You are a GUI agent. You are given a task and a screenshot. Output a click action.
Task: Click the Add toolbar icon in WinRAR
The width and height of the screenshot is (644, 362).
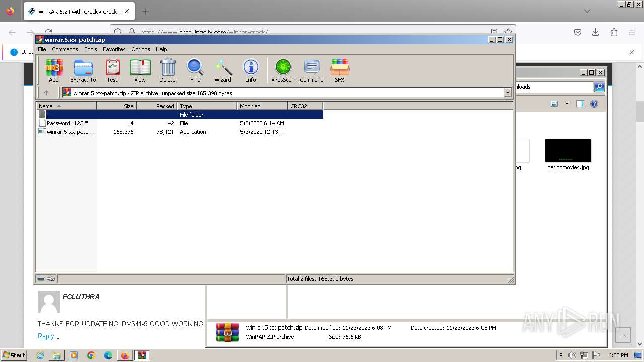click(x=54, y=70)
